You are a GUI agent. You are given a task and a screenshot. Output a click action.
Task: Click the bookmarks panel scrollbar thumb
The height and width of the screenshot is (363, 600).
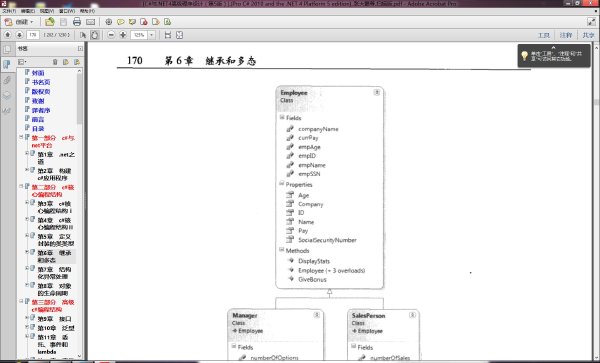coord(80,98)
